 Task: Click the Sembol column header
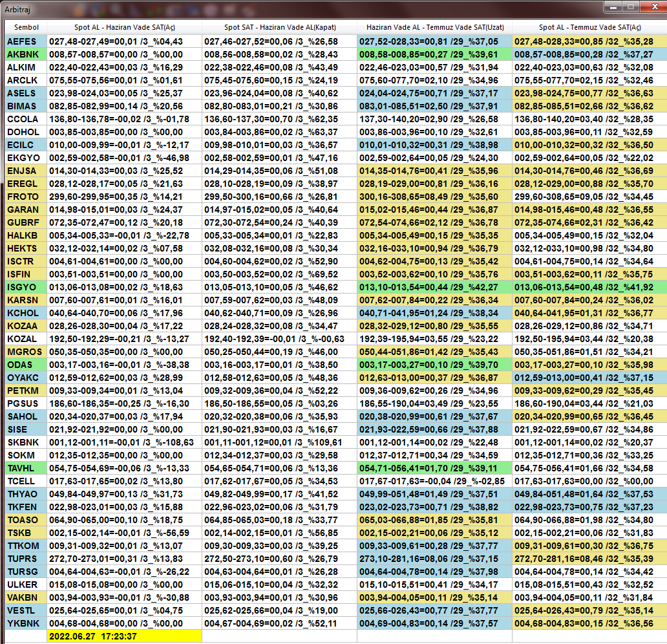[26, 27]
